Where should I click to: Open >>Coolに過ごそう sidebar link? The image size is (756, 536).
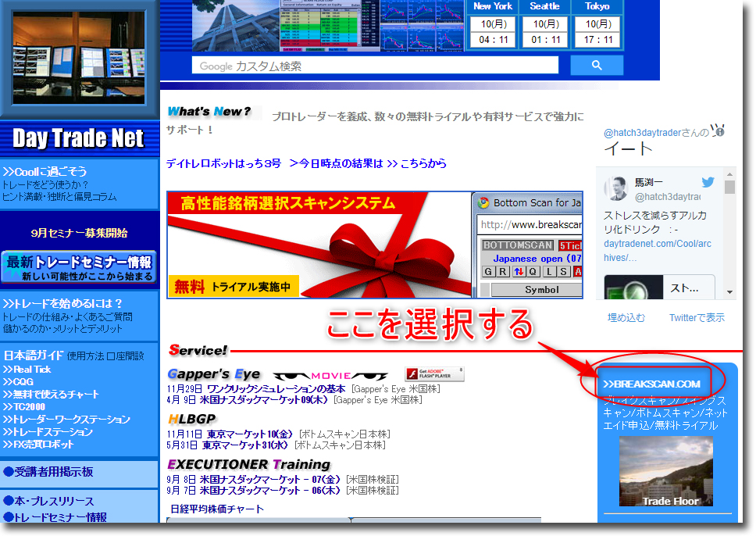click(x=45, y=171)
